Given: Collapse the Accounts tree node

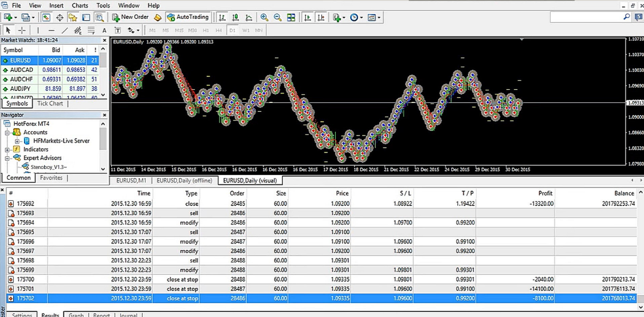Looking at the screenshot, I should coord(8,132).
